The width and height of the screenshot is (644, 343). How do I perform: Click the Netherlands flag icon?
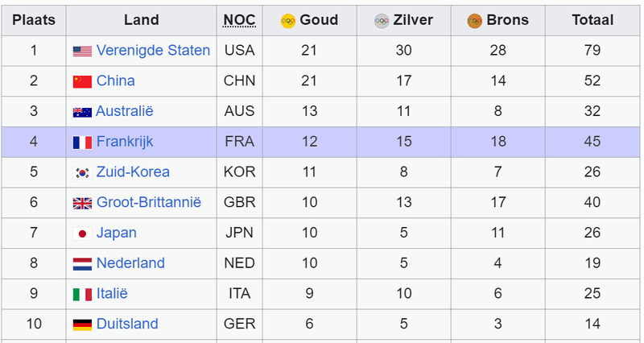tap(82, 263)
